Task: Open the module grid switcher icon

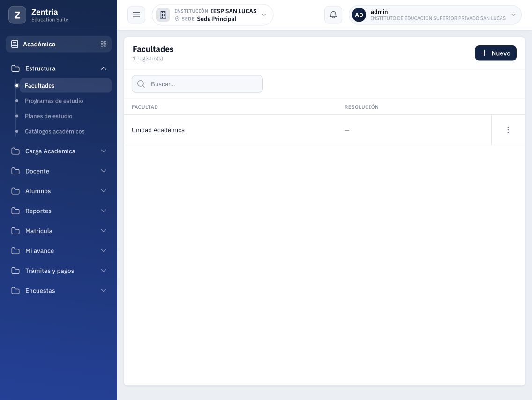Action: [104, 44]
